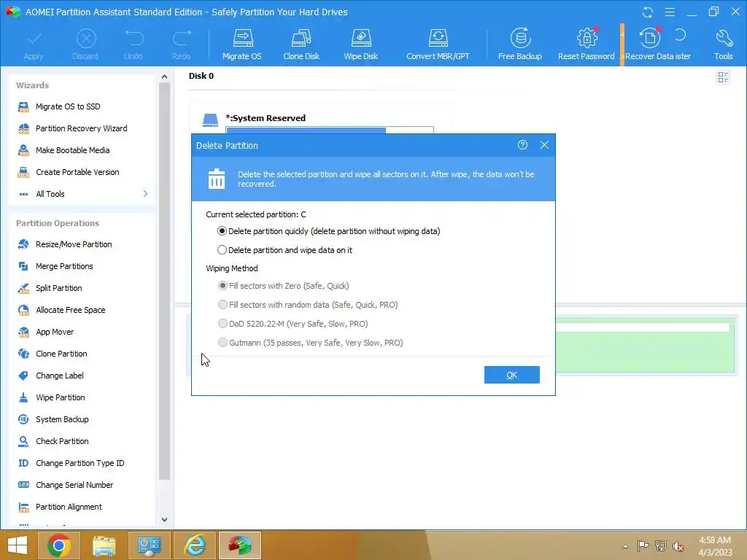Choose Fill sectors with Zero method
This screenshot has height=560, width=747.
[284, 286]
